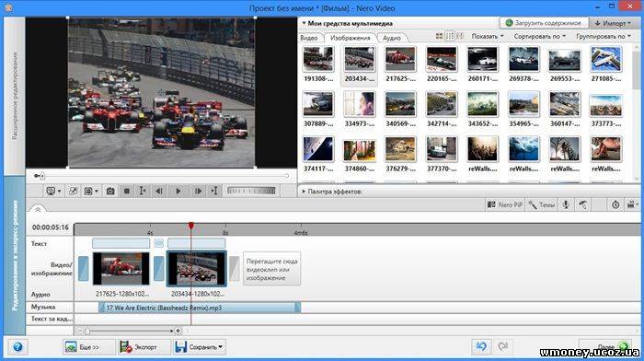
Task: Jump to the clip start marker
Action: 143,192
